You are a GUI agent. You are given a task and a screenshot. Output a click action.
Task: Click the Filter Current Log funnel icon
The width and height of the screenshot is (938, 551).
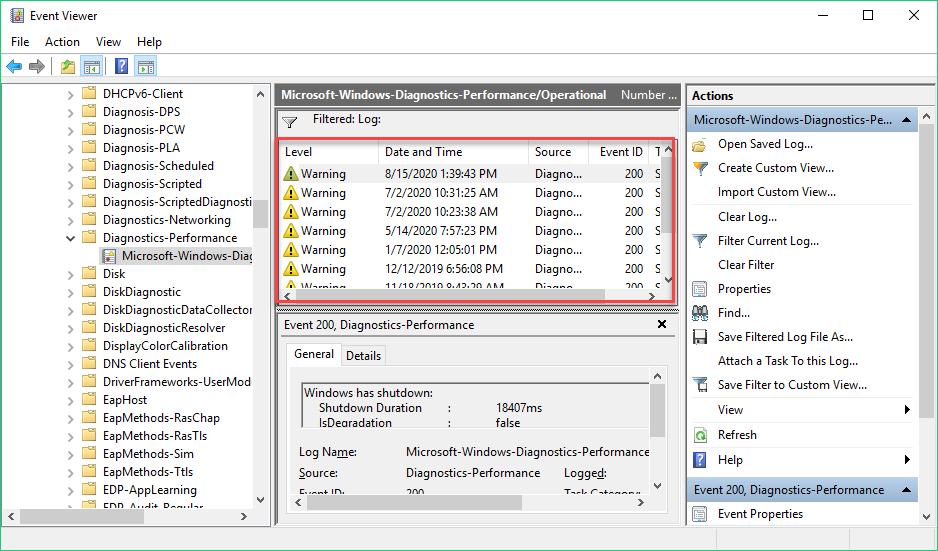700,241
